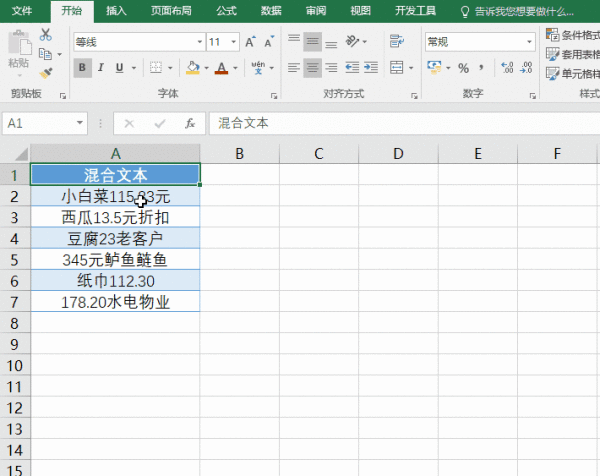Click the Cut scissors icon
Screen dimensions: 600x476
coord(45,34)
